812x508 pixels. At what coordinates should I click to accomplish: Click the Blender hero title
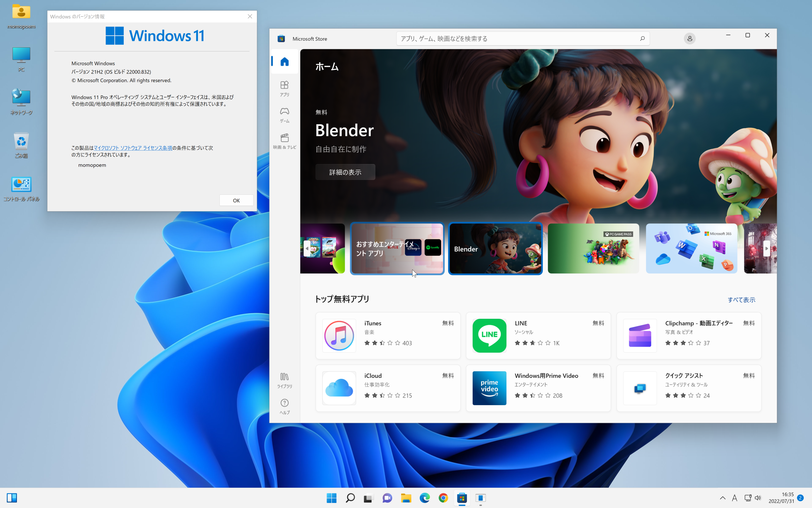(344, 130)
